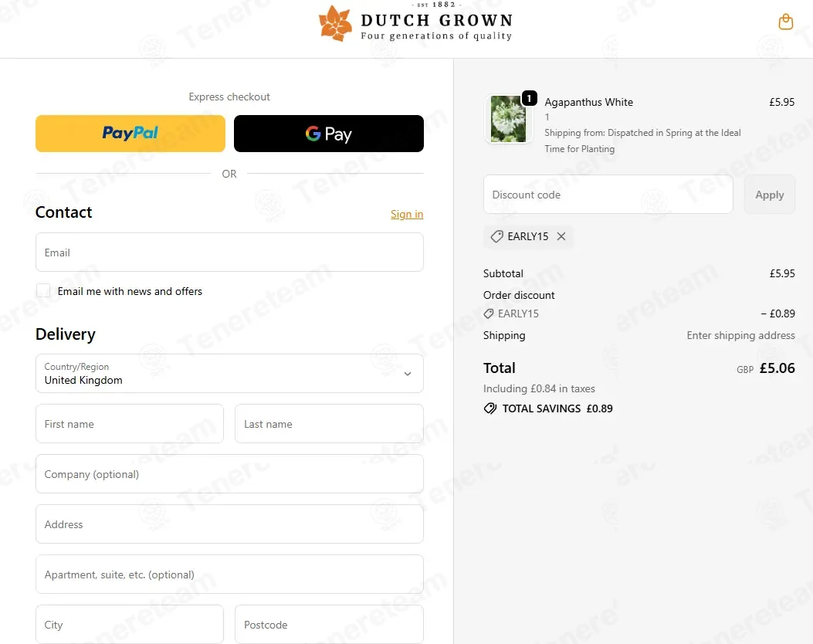Click the Dutch Grown flower logo
813x644 pixels.
click(335, 23)
